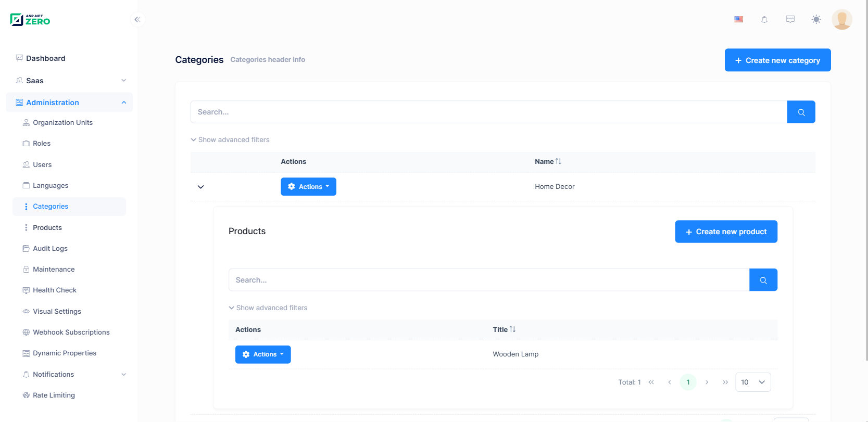The image size is (868, 422).
Task: Click the Languages icon in sidebar
Action: coord(26,186)
